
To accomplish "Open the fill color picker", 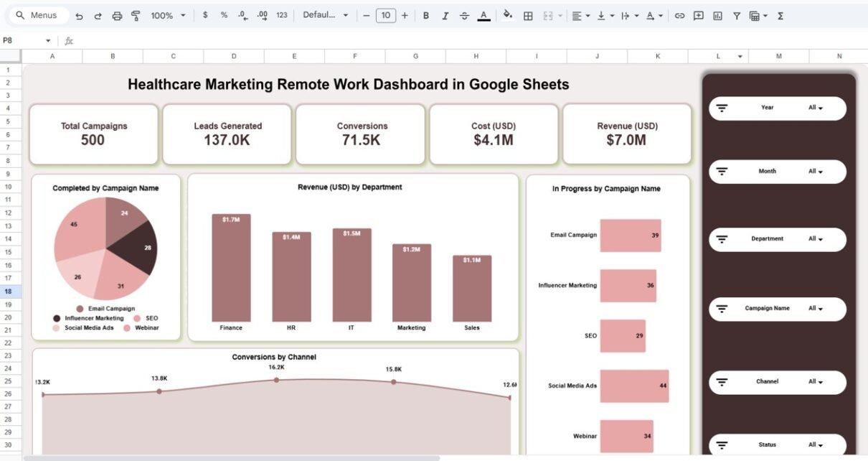I will coord(508,16).
